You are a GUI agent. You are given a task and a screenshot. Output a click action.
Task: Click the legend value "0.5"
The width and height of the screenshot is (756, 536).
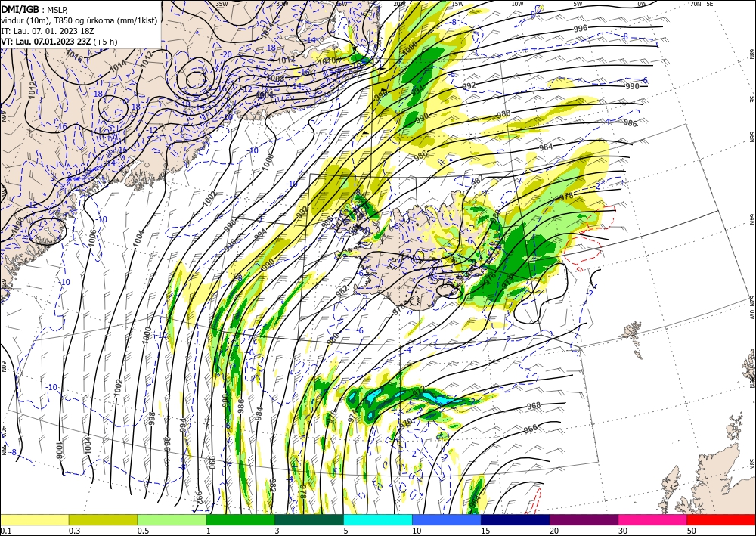point(143,531)
